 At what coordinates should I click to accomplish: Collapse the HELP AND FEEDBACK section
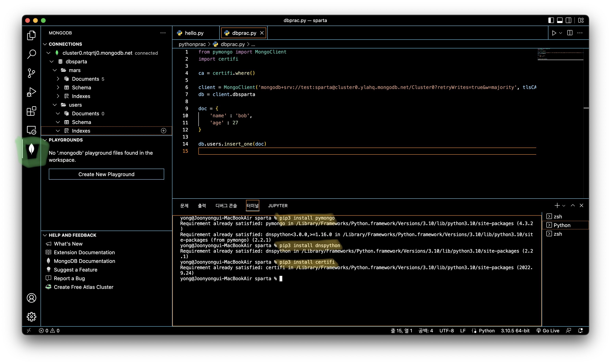pyautogui.click(x=45, y=235)
